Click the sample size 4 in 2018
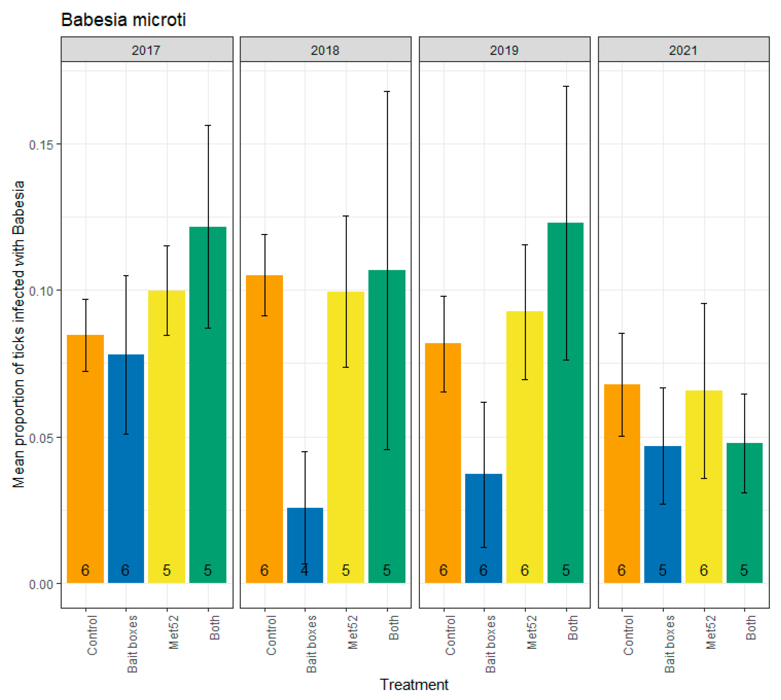The image size is (781, 700). (x=305, y=570)
